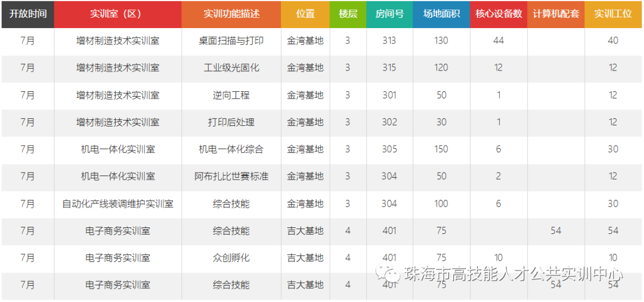Click core equipment count 1 in 逆向工程 row
This screenshot has width=644, height=302.
tap(499, 95)
